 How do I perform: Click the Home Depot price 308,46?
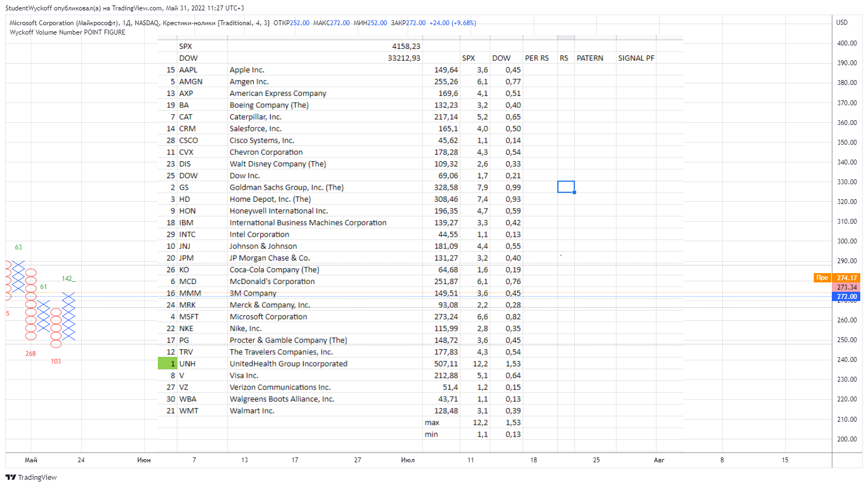pos(446,199)
